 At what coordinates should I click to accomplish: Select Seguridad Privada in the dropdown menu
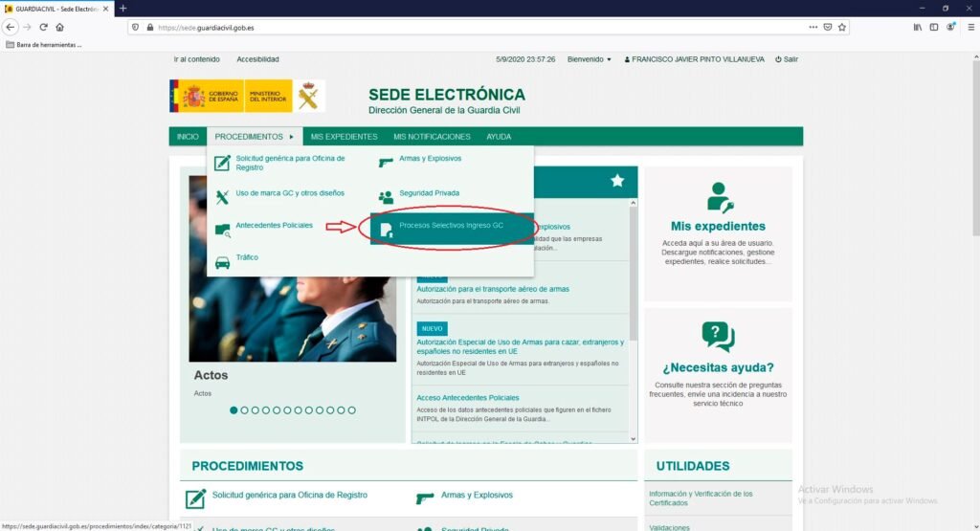pos(430,193)
